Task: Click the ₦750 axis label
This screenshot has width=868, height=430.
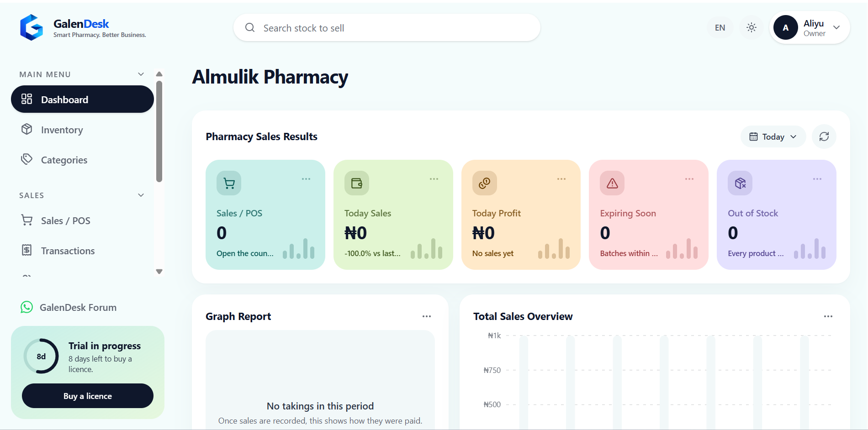Action: (x=492, y=370)
